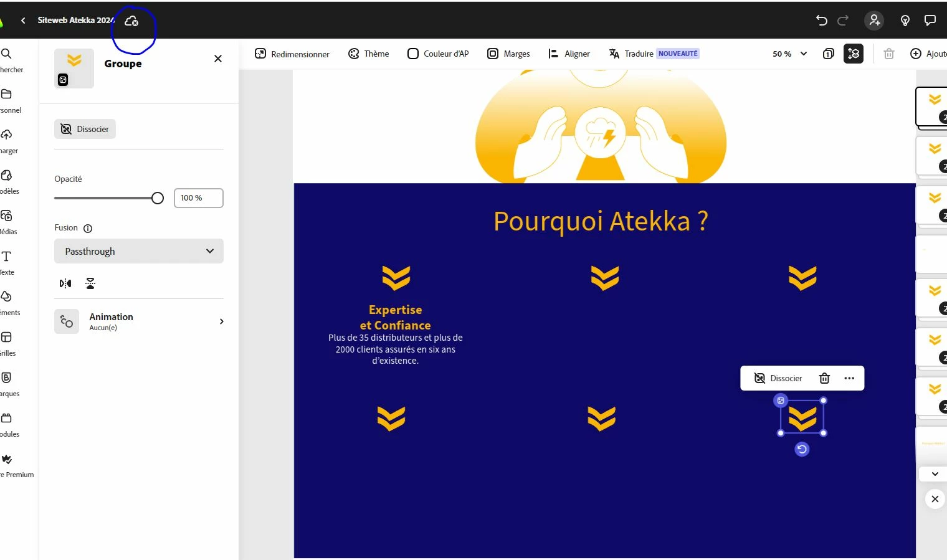Flip the group vertically
947x560 pixels.
click(90, 283)
